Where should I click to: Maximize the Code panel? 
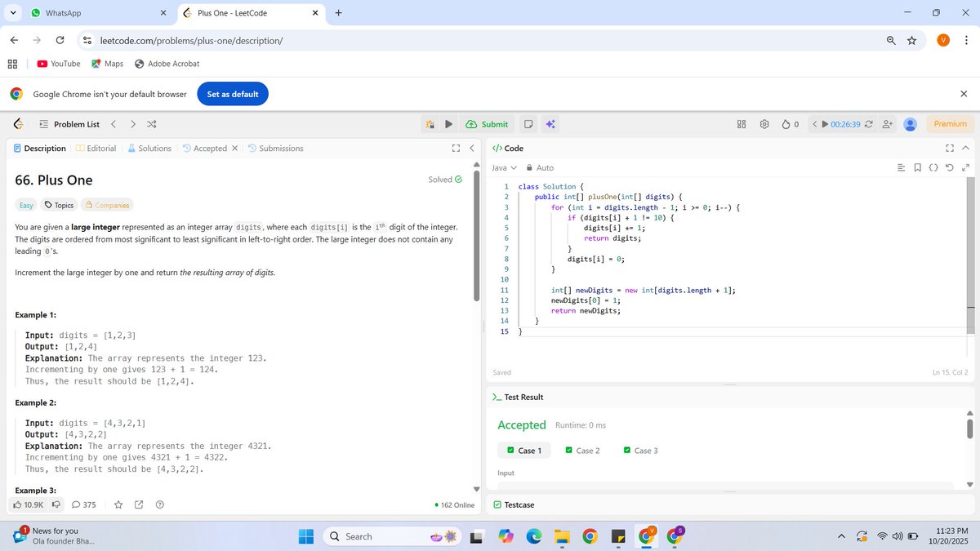[950, 149]
